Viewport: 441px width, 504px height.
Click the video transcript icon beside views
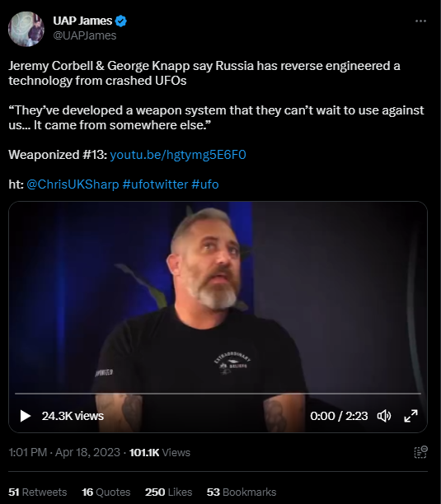(420, 452)
